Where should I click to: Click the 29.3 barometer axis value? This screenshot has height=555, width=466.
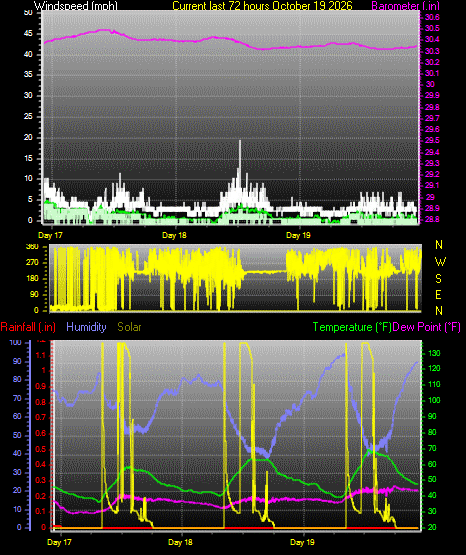432,163
